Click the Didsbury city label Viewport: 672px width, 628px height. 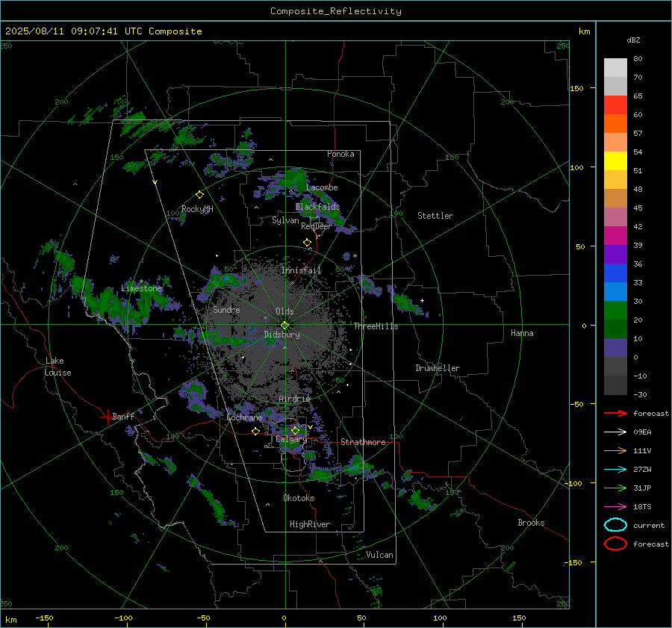click(x=281, y=335)
